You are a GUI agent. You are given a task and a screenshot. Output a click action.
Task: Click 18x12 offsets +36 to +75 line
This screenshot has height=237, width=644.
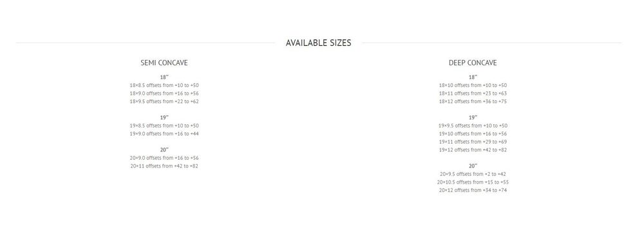point(473,102)
